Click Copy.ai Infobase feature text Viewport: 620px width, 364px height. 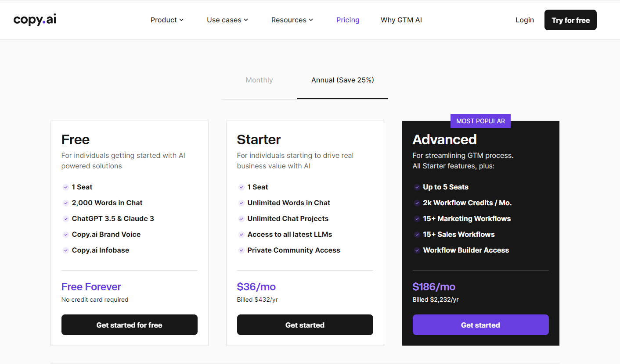tap(101, 250)
